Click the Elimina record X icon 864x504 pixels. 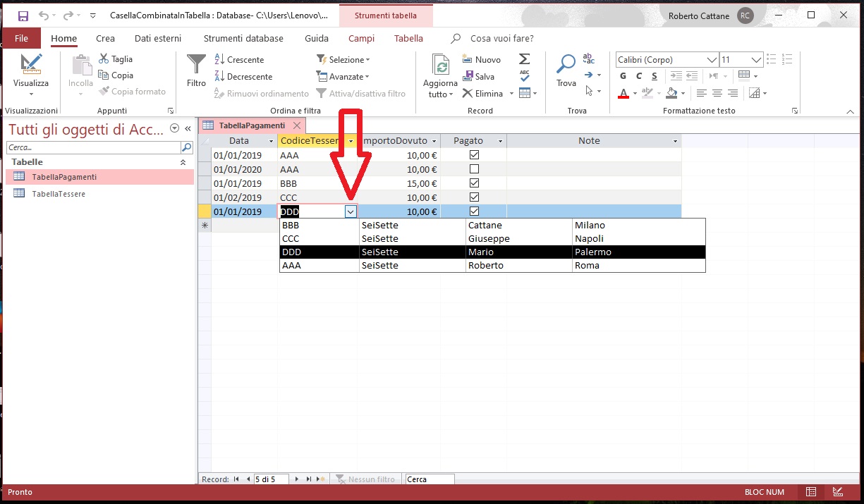tap(468, 93)
